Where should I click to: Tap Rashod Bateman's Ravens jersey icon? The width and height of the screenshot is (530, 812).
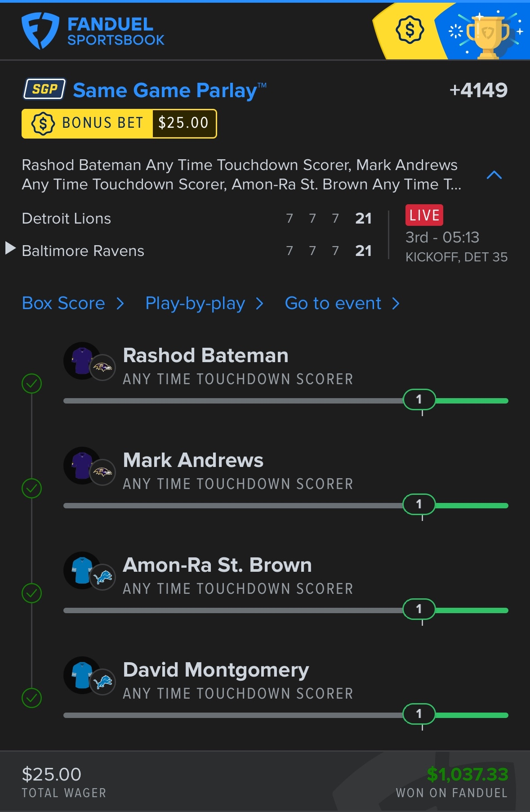tap(83, 360)
